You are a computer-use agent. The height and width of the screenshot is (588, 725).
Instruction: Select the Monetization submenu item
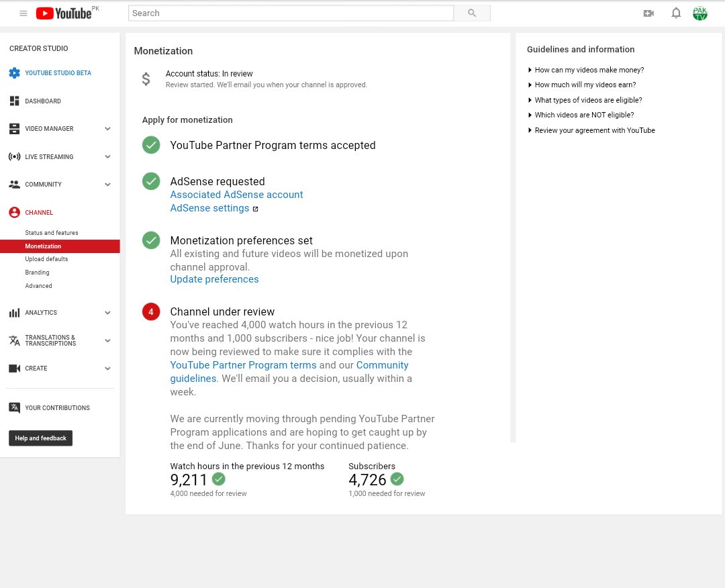(60, 246)
